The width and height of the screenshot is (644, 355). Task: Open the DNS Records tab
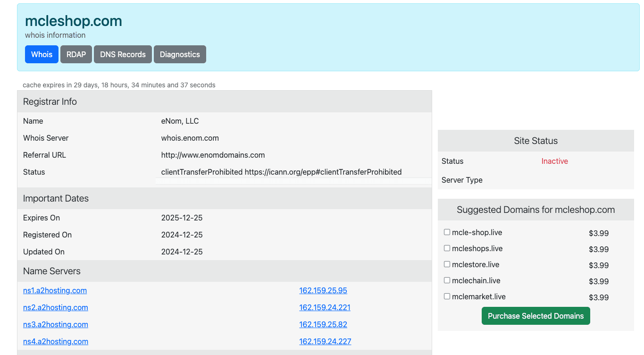123,54
